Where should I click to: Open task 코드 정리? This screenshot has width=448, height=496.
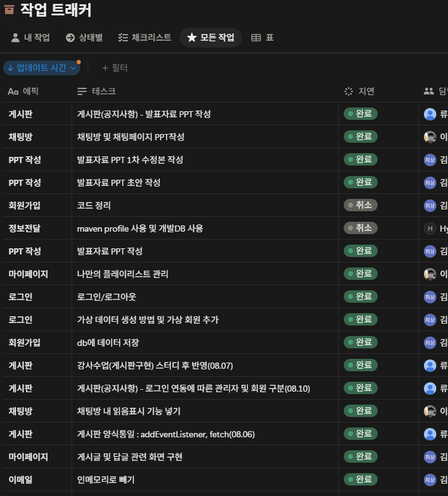pos(94,205)
